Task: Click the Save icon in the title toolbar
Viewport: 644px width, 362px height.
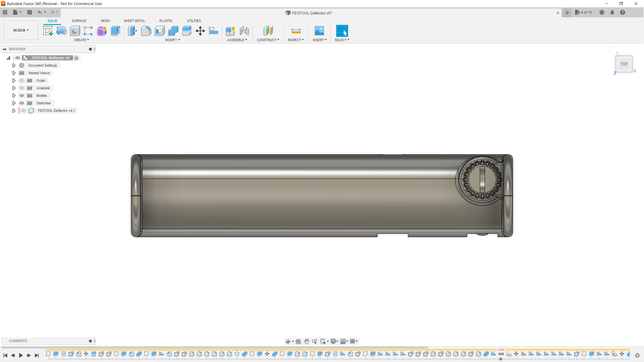Action: pyautogui.click(x=29, y=12)
